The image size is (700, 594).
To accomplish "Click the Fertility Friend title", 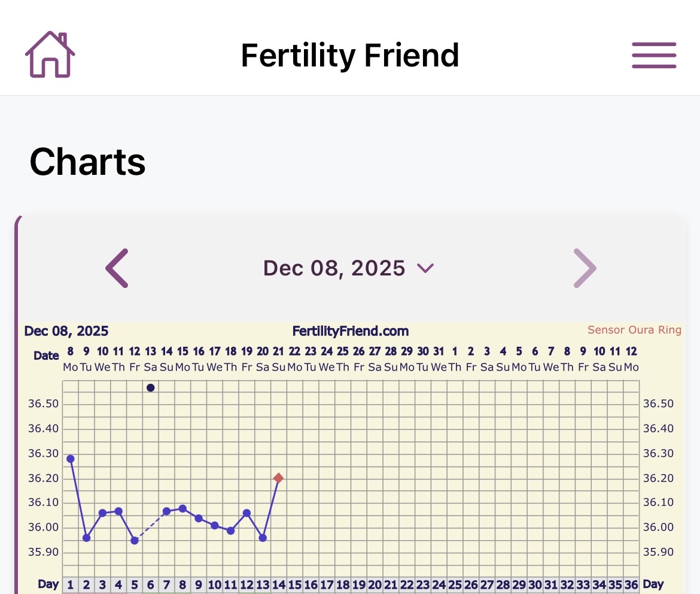I will [x=350, y=55].
